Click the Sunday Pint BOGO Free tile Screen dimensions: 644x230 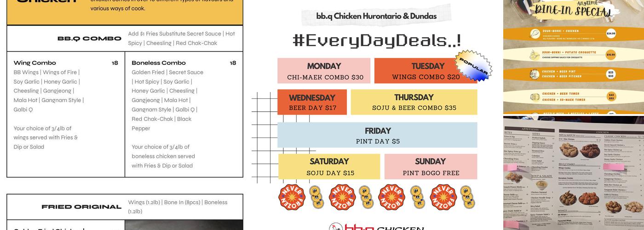tap(431, 167)
